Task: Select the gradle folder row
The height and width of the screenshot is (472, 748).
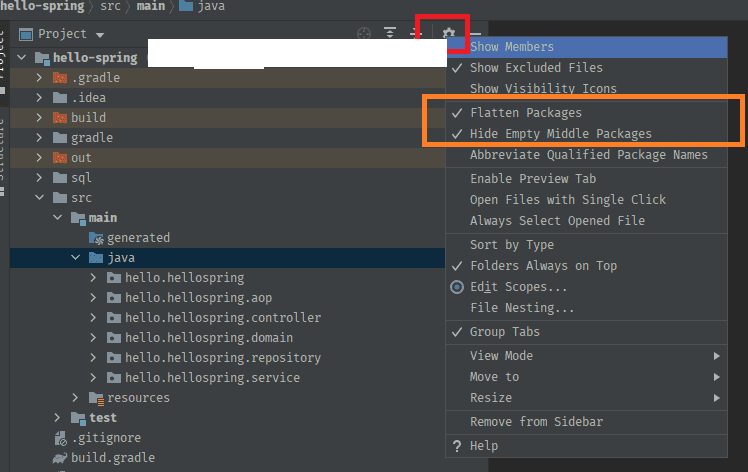Action: (x=228, y=138)
